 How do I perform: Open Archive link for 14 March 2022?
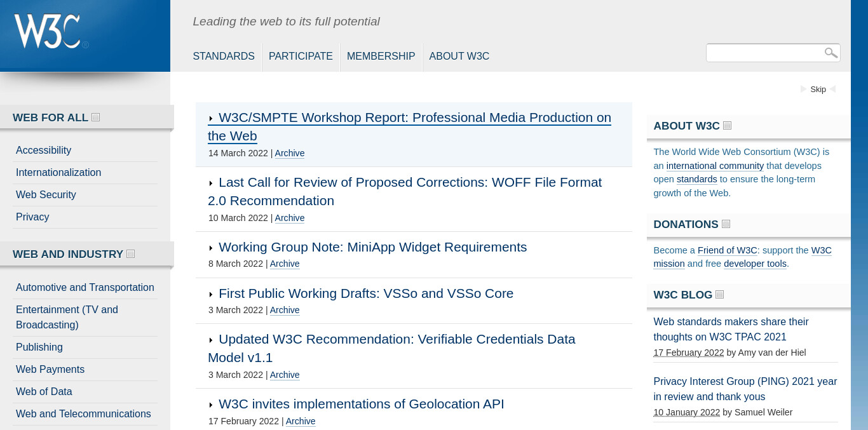pos(290,153)
